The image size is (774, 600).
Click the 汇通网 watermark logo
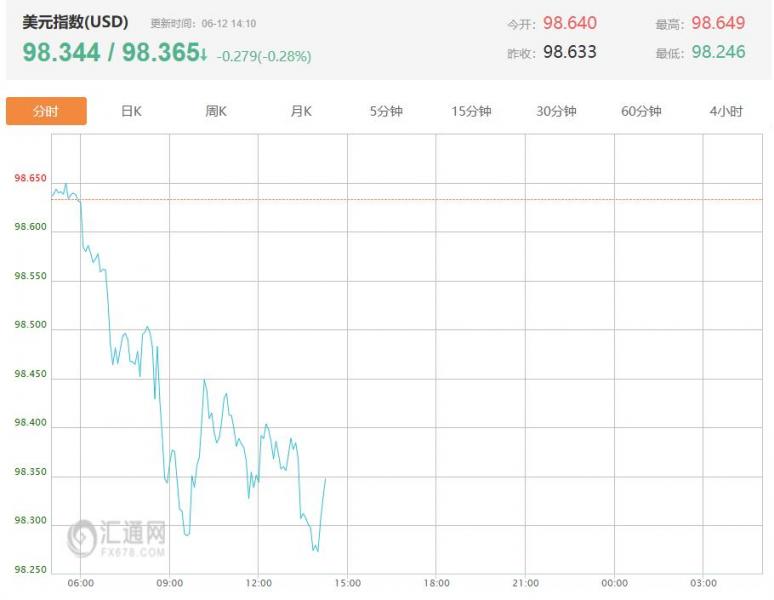click(116, 538)
